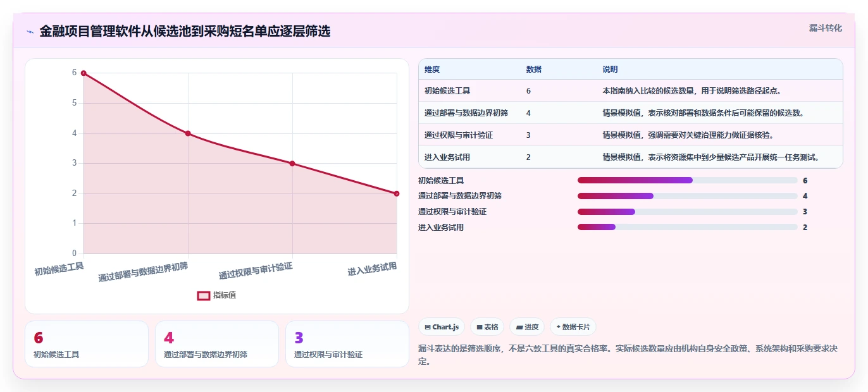The width and height of the screenshot is (868, 392).
Task: Toggle the 指标值 legend swatch under the chart
Action: pyautogui.click(x=204, y=295)
